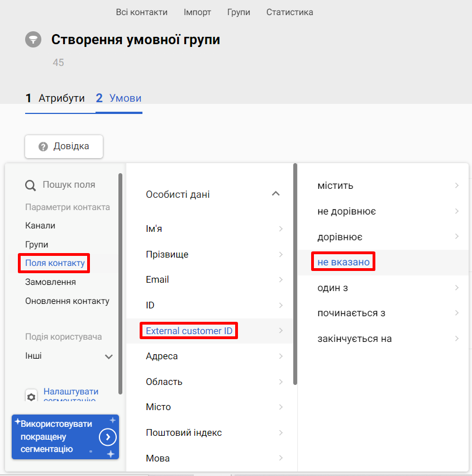Click the funnel icon beside the page title
Screen dimensions: 472x476
[x=33, y=40]
